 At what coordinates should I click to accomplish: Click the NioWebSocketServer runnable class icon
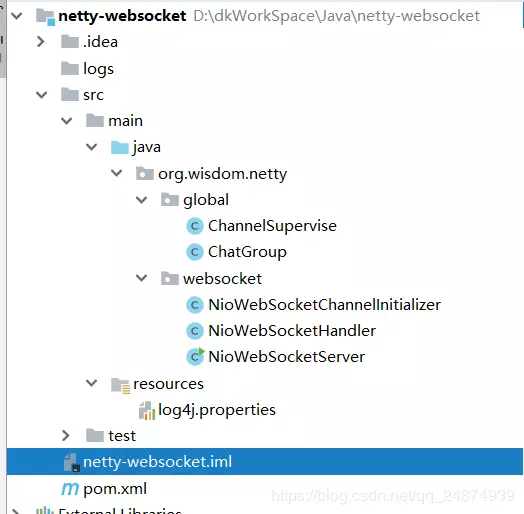[x=195, y=357]
